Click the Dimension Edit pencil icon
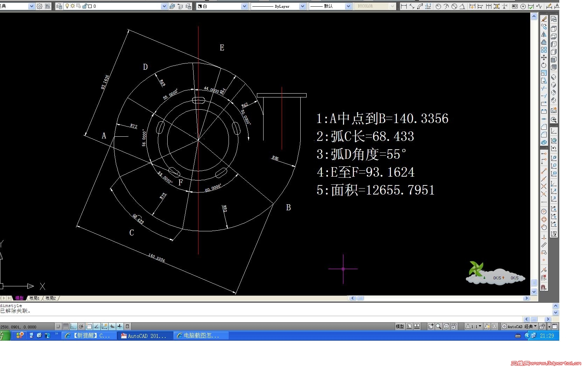 point(549,6)
